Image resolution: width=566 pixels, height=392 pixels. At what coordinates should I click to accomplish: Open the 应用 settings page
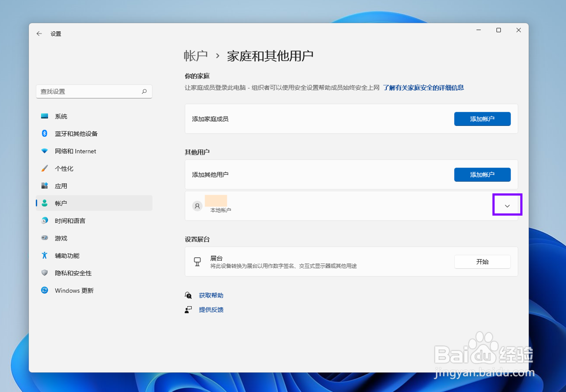94,186
